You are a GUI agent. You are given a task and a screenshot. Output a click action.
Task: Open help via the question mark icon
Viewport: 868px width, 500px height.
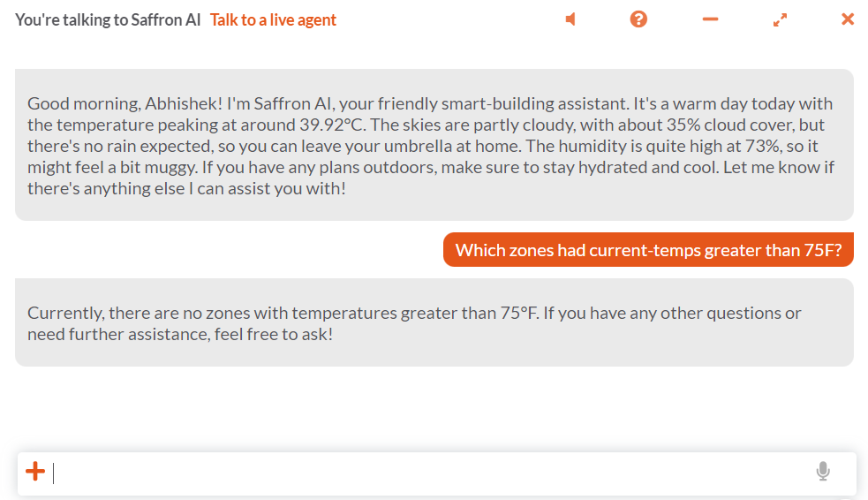(x=638, y=19)
